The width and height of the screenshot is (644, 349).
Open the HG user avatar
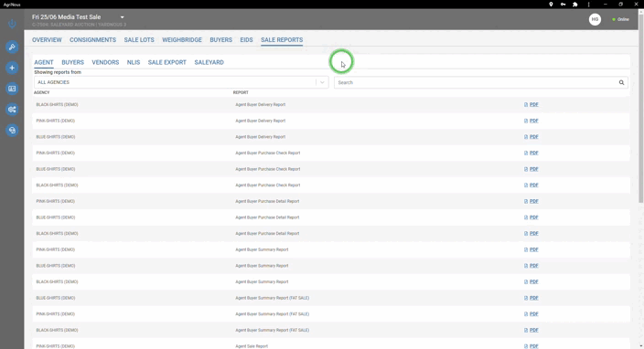click(x=595, y=19)
